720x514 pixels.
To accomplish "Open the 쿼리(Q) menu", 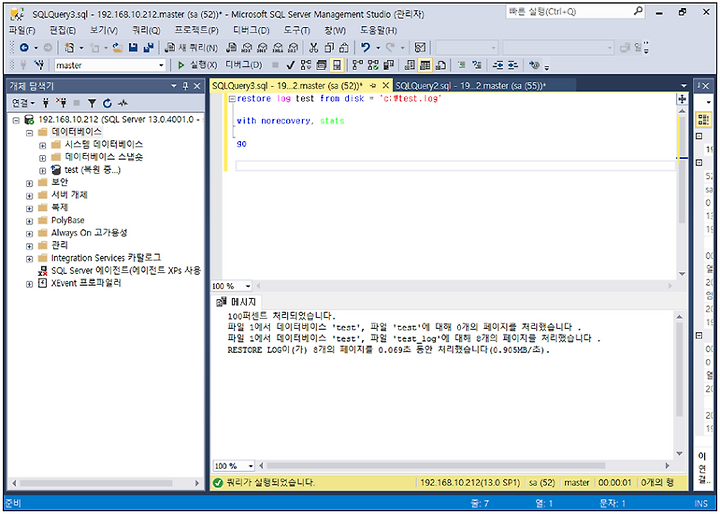I will [x=146, y=30].
